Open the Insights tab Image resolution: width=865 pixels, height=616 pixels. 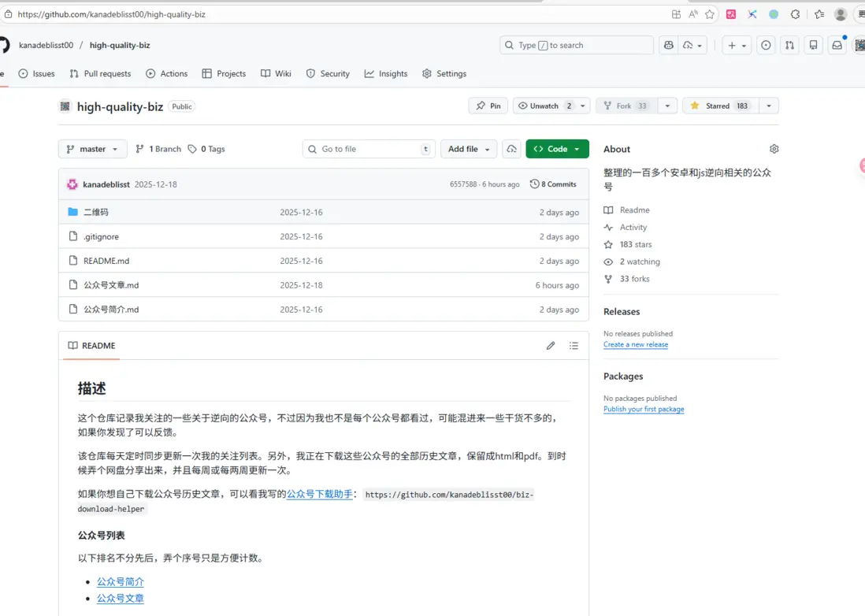385,73
